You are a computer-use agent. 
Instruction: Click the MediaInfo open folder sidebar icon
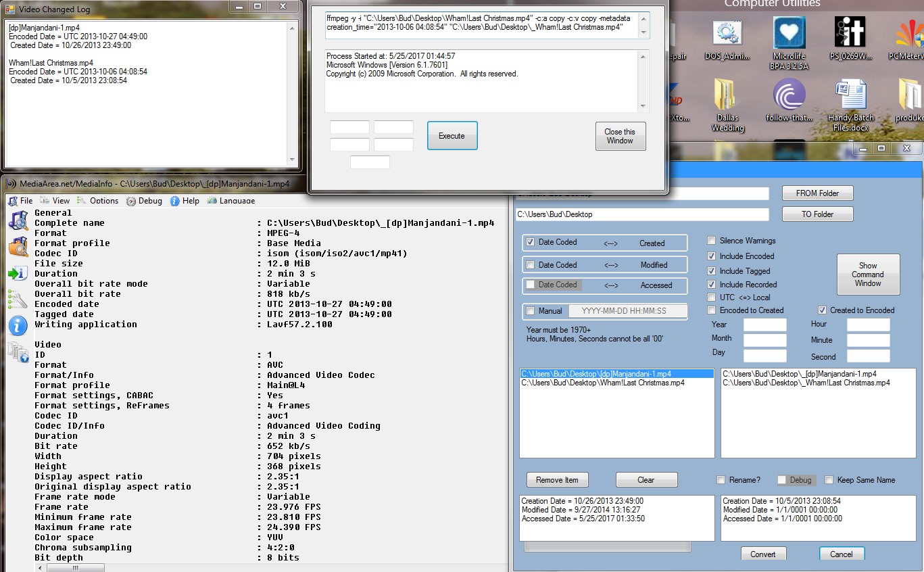18,246
